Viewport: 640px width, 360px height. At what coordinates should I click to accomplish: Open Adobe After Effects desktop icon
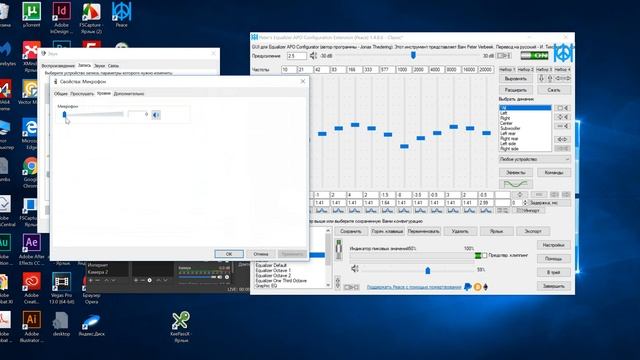(x=31, y=250)
